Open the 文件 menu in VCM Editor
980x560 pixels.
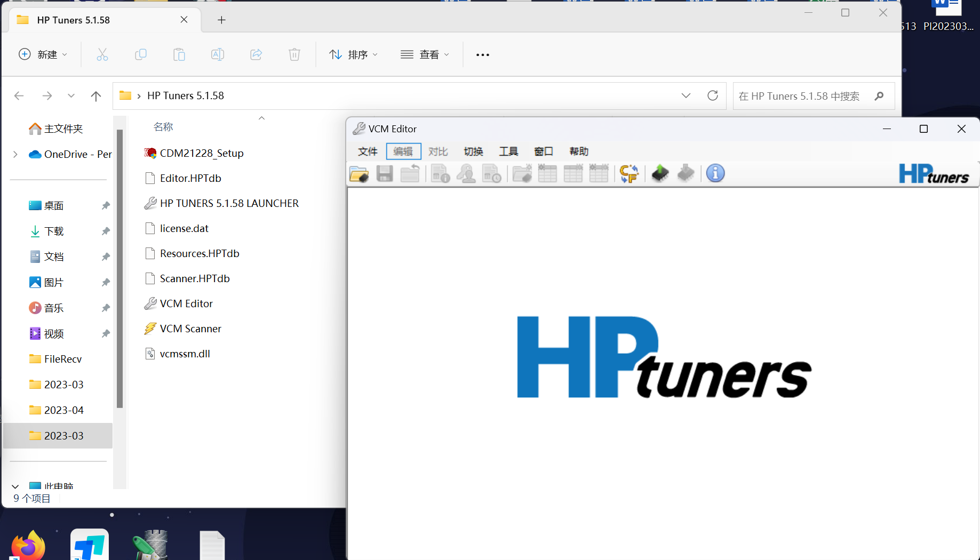point(368,151)
